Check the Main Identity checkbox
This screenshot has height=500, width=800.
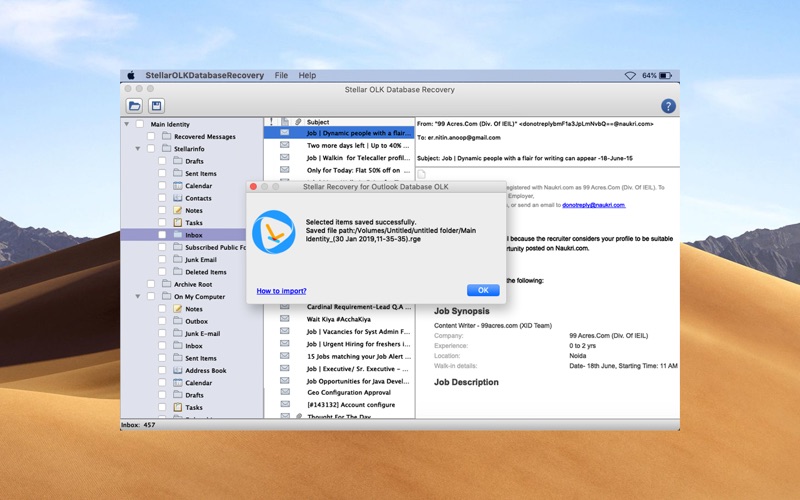[139, 124]
